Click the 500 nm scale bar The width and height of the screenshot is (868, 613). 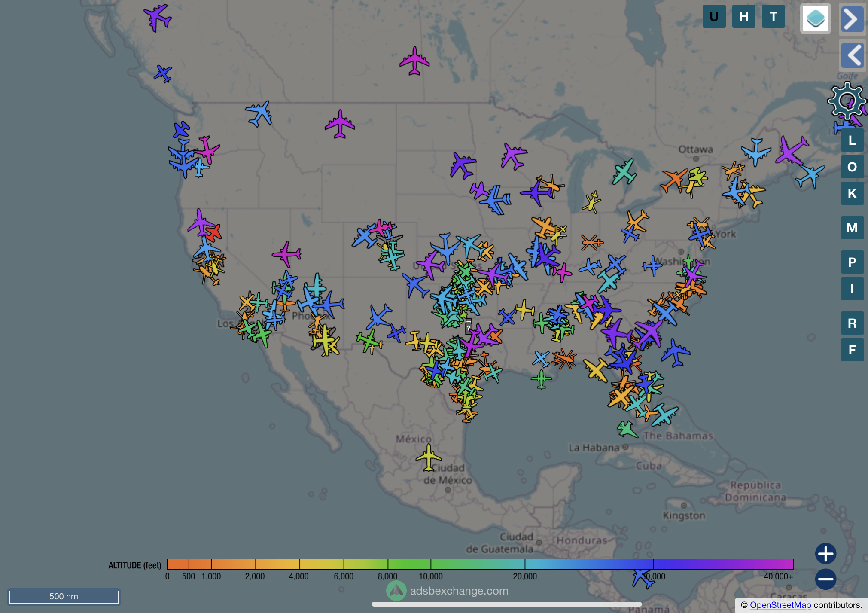coord(64,596)
